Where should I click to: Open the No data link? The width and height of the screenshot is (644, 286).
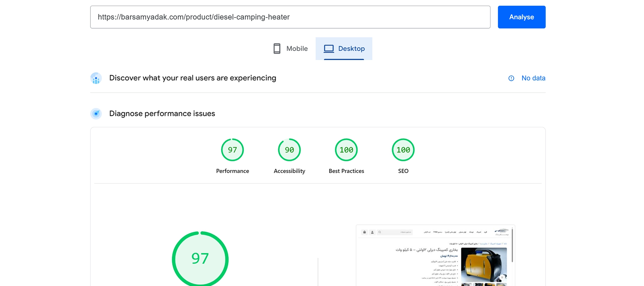coord(533,78)
